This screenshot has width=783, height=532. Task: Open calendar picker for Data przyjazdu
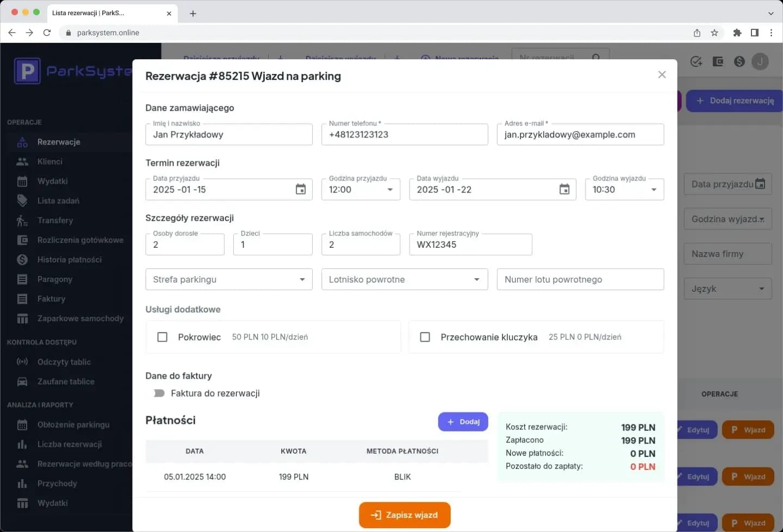301,189
